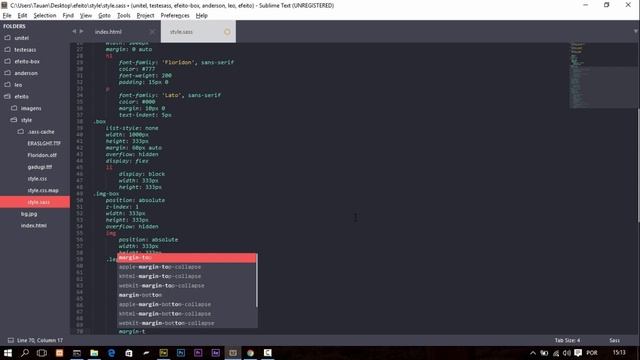
Task: Choose webkit-margin-bottom-collapse suggestion
Action: [187, 323]
